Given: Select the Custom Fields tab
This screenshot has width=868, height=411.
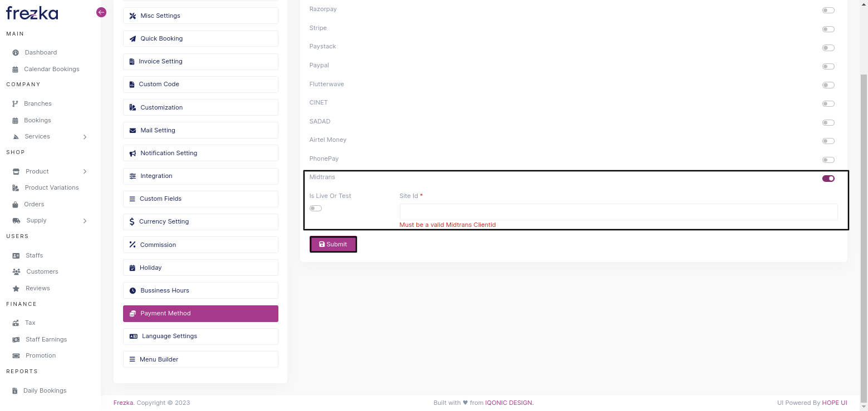Looking at the screenshot, I should coord(200,199).
